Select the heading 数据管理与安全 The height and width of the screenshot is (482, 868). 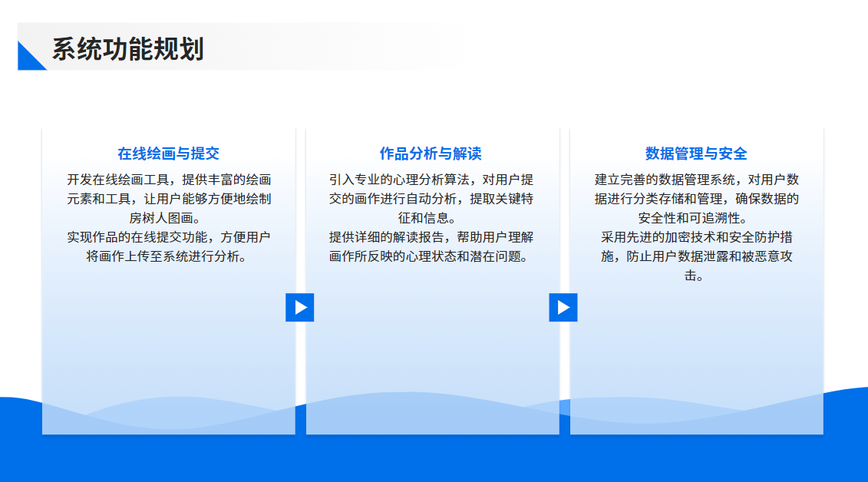pyautogui.click(x=696, y=154)
